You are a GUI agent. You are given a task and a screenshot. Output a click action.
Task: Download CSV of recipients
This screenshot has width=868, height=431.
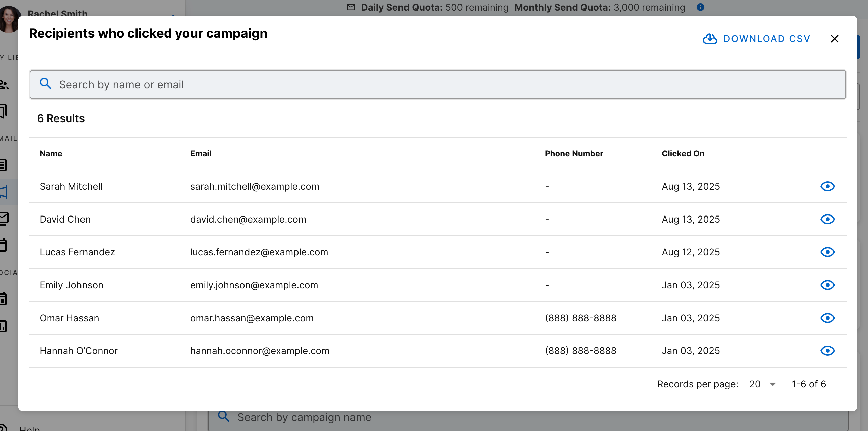(x=766, y=39)
